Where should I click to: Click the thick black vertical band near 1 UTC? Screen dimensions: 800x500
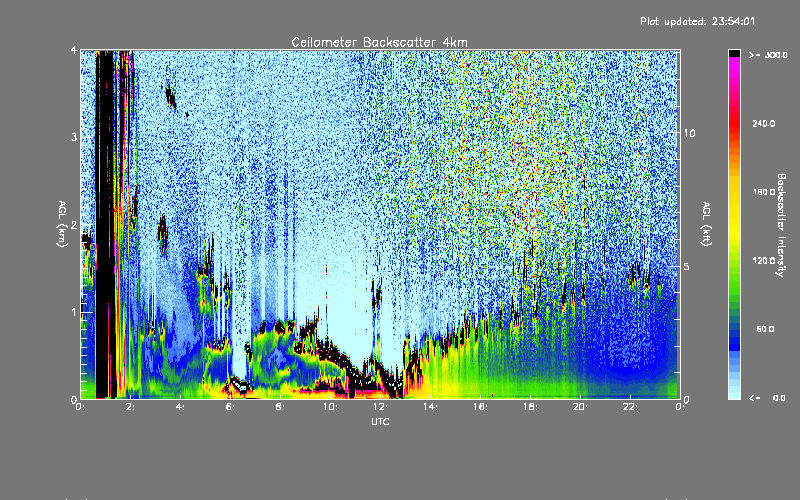point(105,224)
